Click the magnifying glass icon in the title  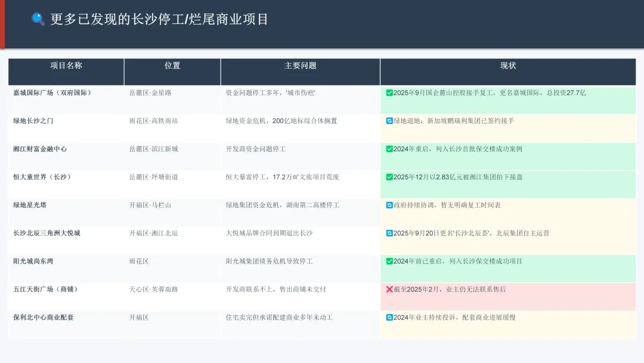(x=38, y=19)
